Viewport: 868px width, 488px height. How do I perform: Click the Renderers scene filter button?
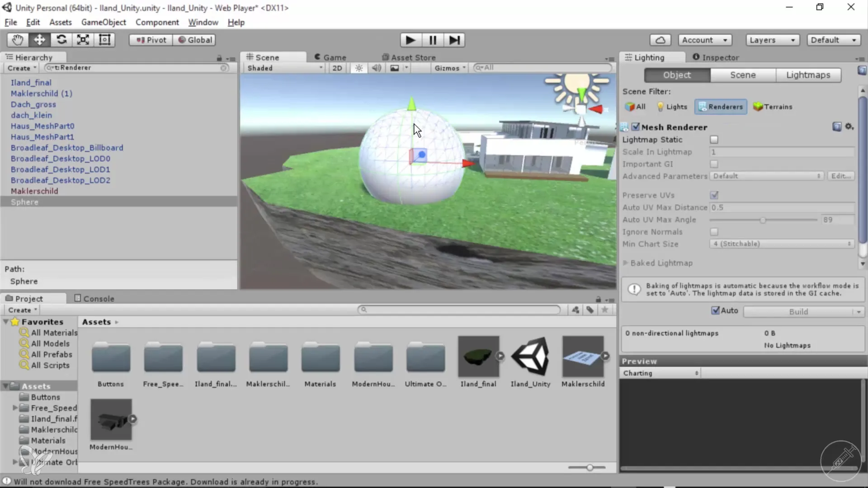tap(721, 107)
